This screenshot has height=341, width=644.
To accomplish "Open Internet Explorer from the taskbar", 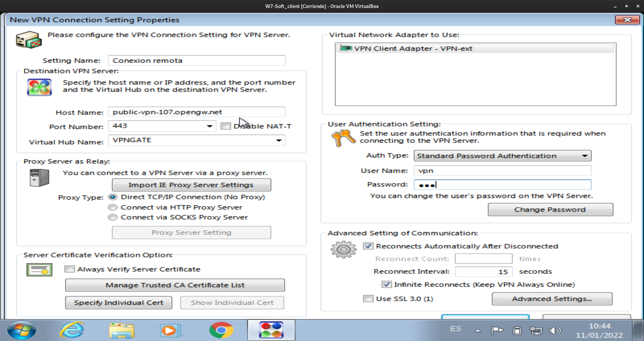I will [x=72, y=330].
